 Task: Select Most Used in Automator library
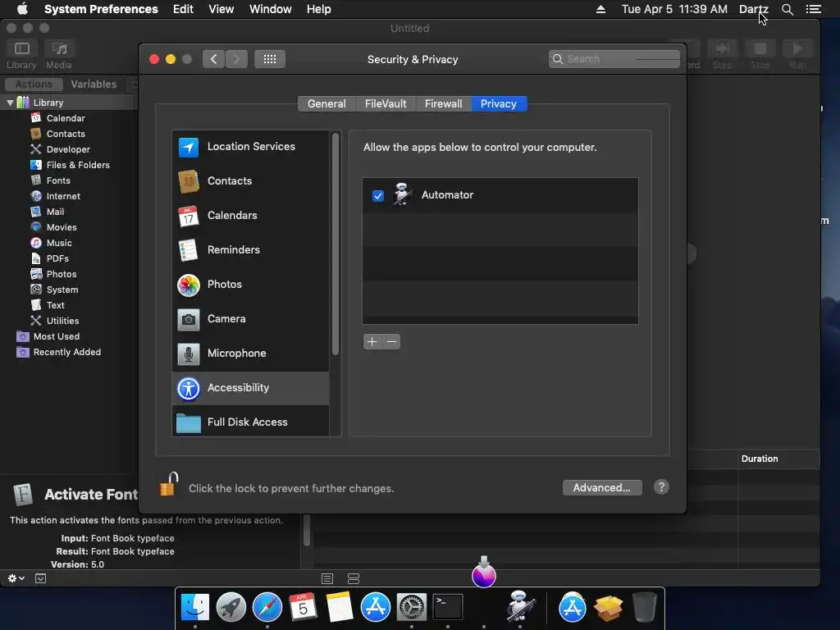57,336
